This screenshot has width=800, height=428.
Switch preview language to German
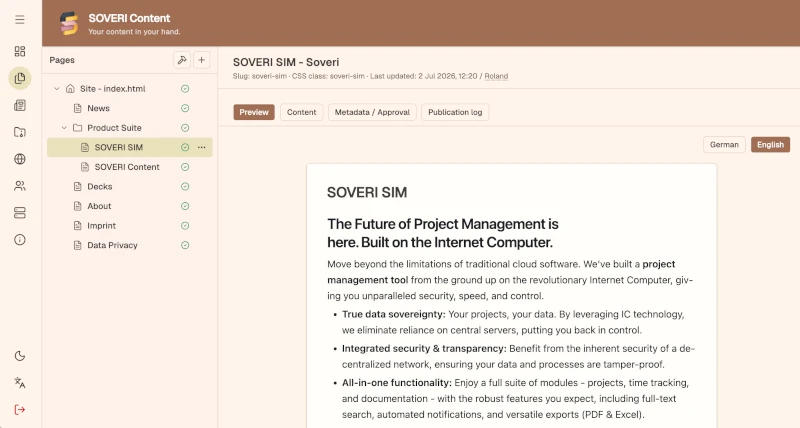tap(724, 145)
